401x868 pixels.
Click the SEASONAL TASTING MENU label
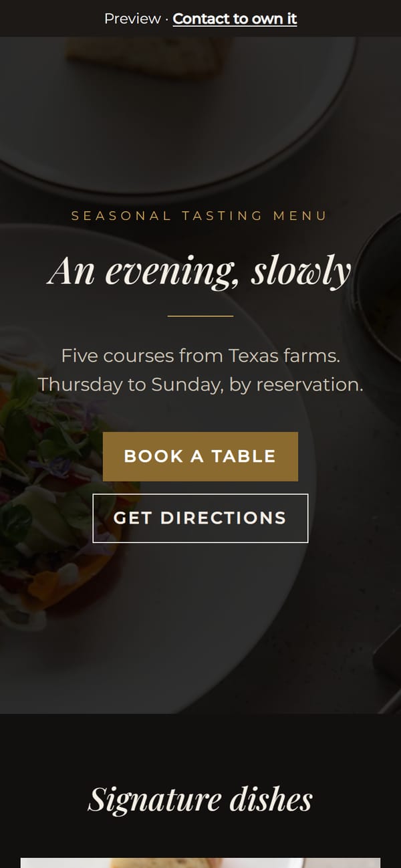[x=200, y=216]
